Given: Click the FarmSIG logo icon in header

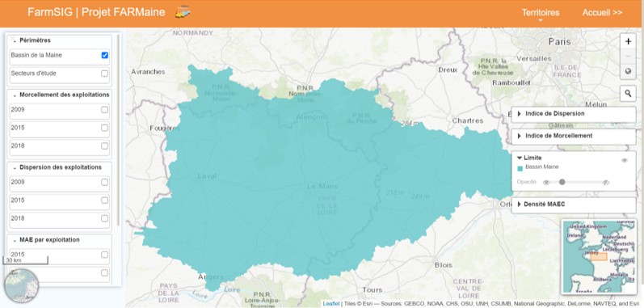Looking at the screenshot, I should click(183, 12).
